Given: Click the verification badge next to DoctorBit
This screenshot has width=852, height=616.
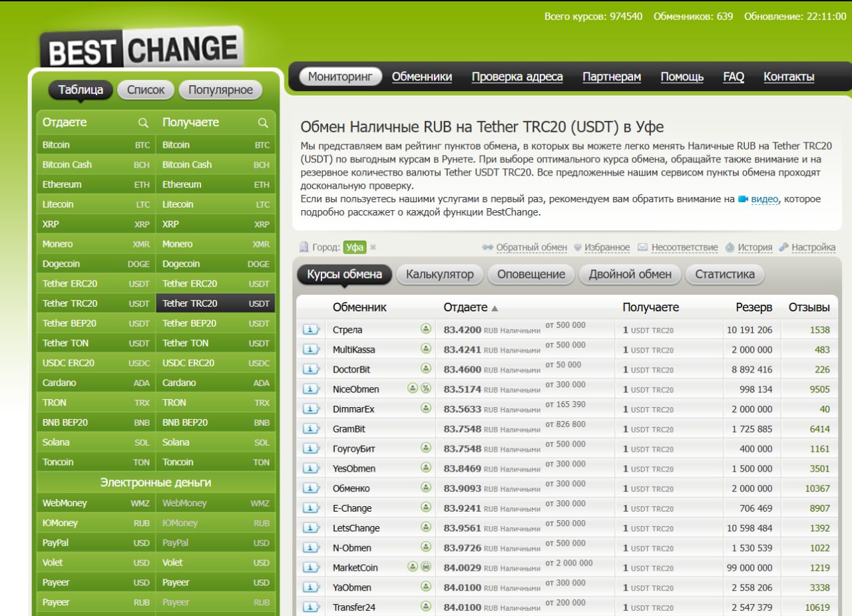Looking at the screenshot, I should tap(426, 369).
